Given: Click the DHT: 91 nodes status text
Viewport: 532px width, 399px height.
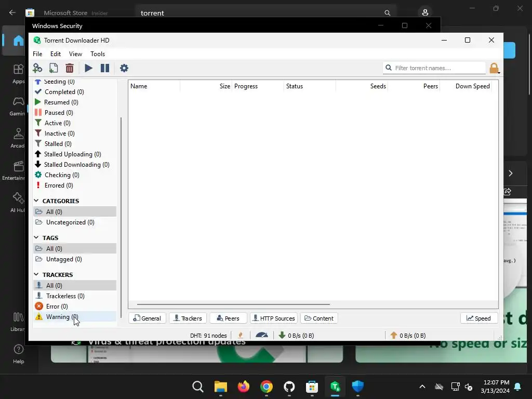Looking at the screenshot, I should pyautogui.click(x=208, y=336).
